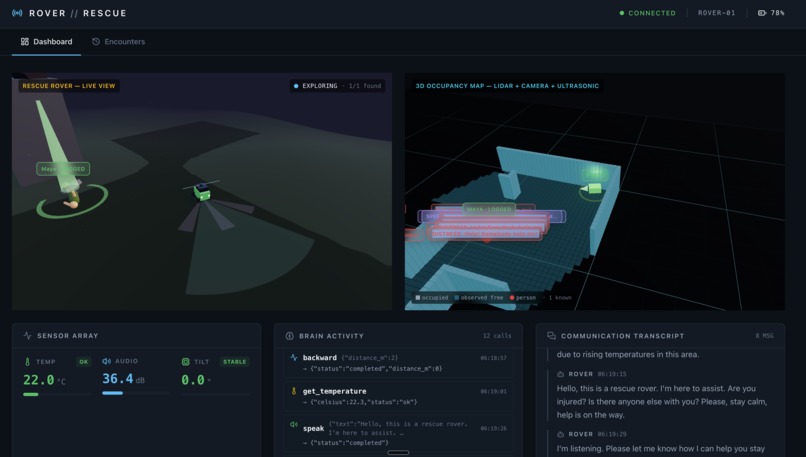Image resolution: width=806 pixels, height=457 pixels.
Task: Click the Encounters history icon
Action: point(96,42)
